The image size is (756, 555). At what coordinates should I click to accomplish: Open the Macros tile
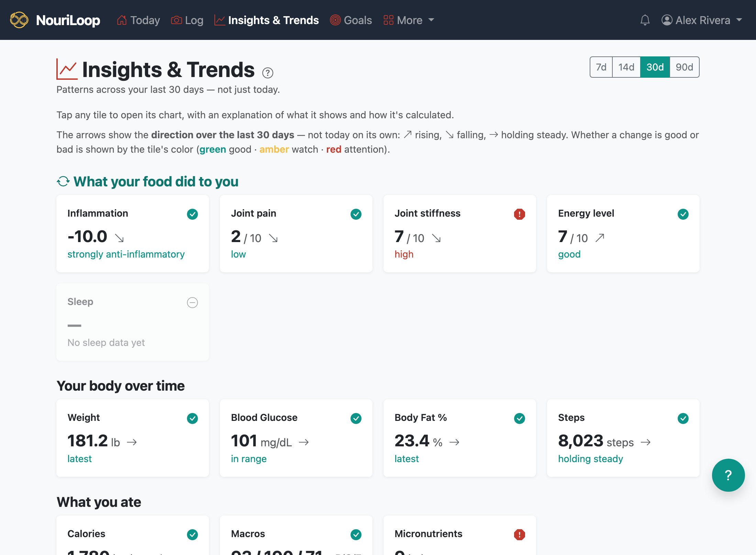point(296,535)
